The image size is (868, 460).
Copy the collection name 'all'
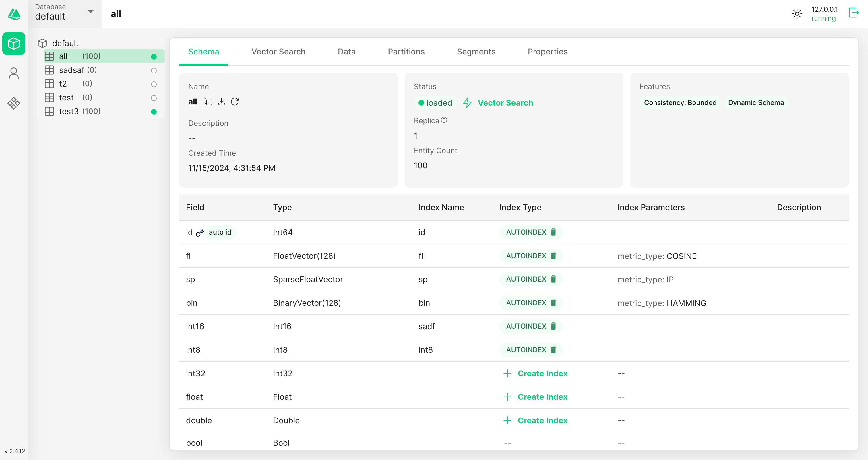click(x=208, y=102)
